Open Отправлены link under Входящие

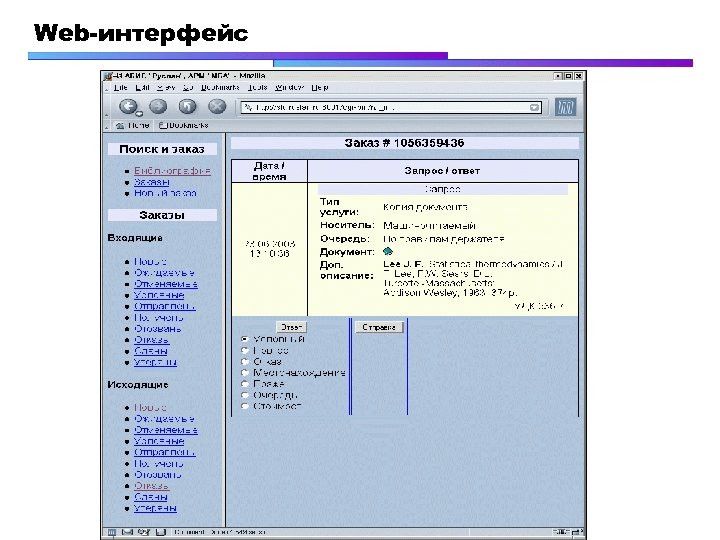[x=165, y=306]
